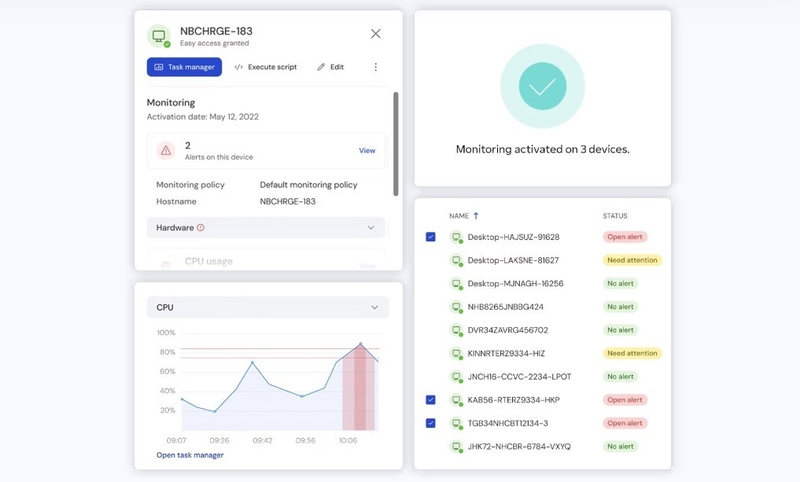The height and width of the screenshot is (482, 800).
Task: Click Edit in device toolbar
Action: [330, 67]
